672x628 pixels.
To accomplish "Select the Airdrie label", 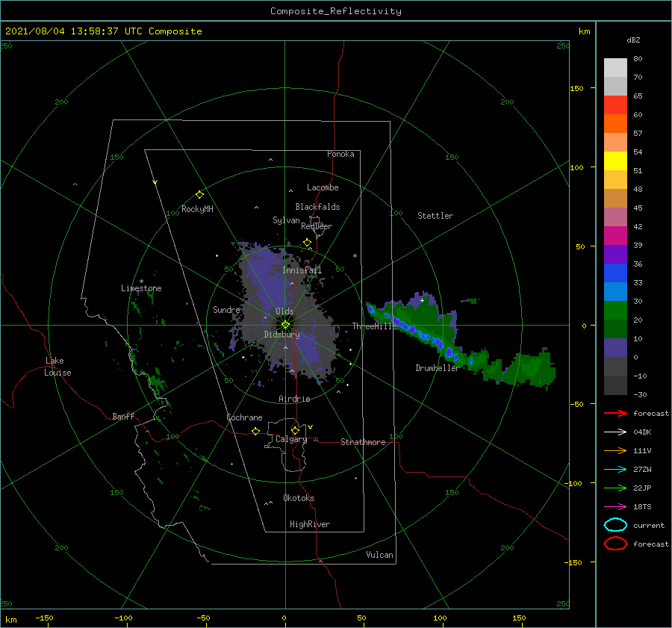I will (294, 399).
